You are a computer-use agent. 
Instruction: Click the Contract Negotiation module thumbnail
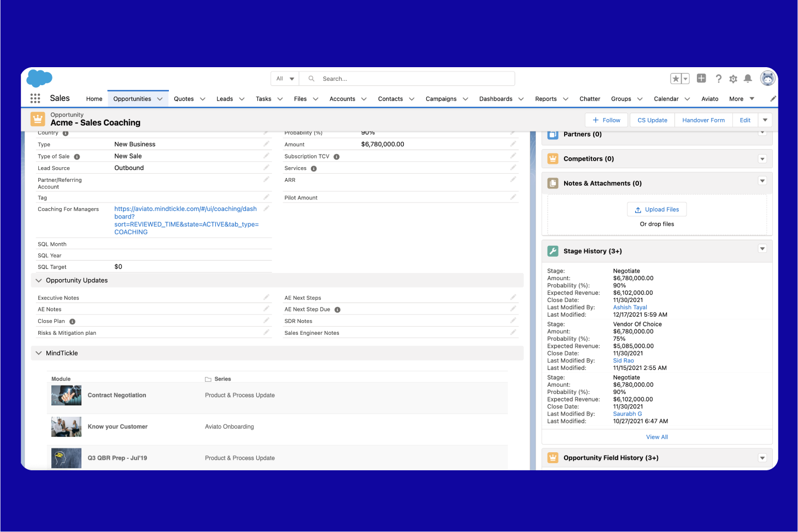[x=66, y=395]
